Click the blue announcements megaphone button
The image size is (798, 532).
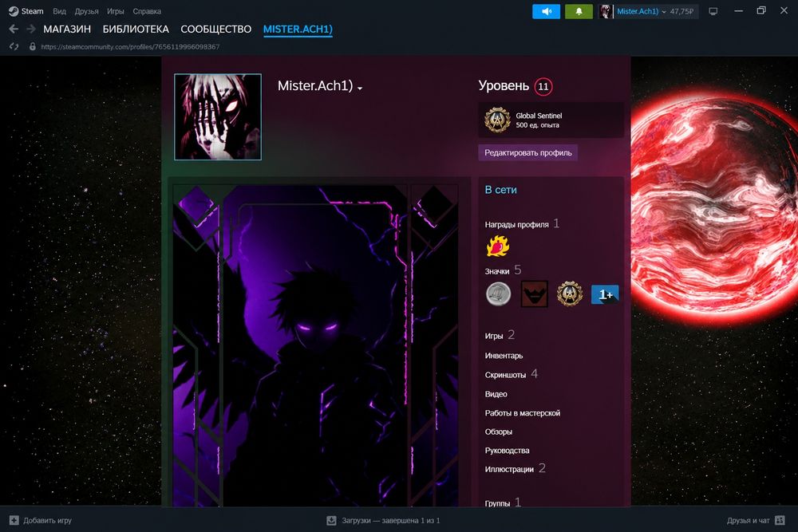tap(546, 11)
